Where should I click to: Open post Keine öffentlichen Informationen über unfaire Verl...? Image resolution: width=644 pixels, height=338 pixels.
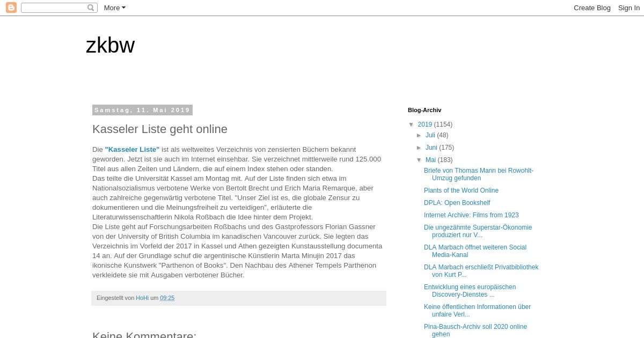point(477,311)
